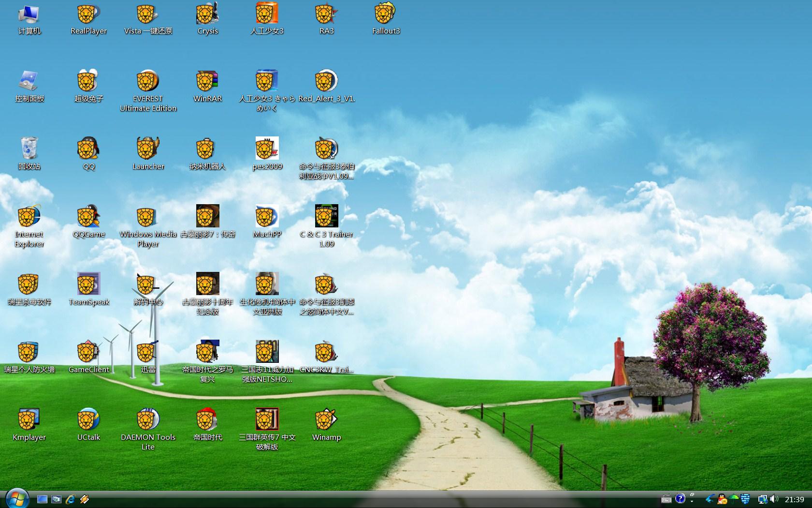The image size is (812, 508).
Task: Click the 帝国时代之罗马复兴 icon
Action: (208, 362)
